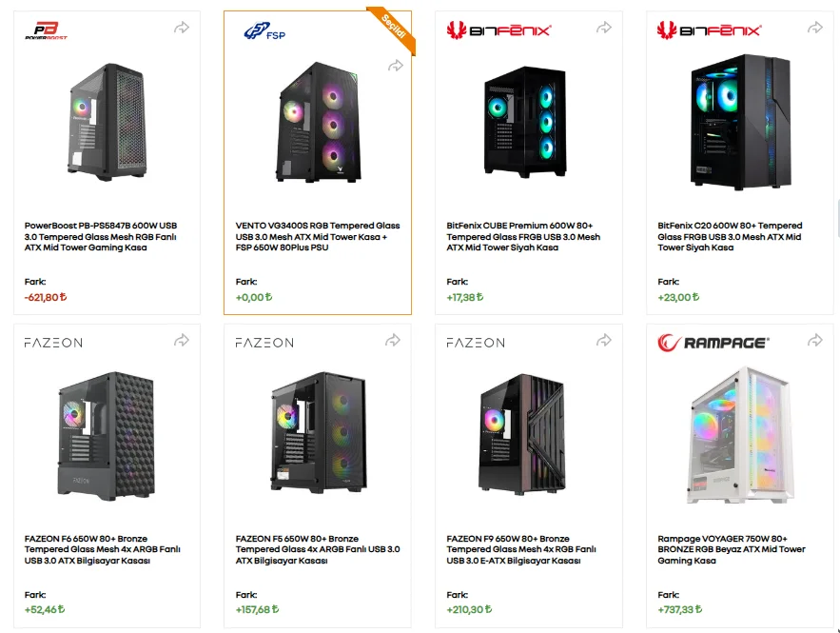Select the FAZEON F9 case image
Image resolution: width=840 pixels, height=633 pixels.
[521, 435]
